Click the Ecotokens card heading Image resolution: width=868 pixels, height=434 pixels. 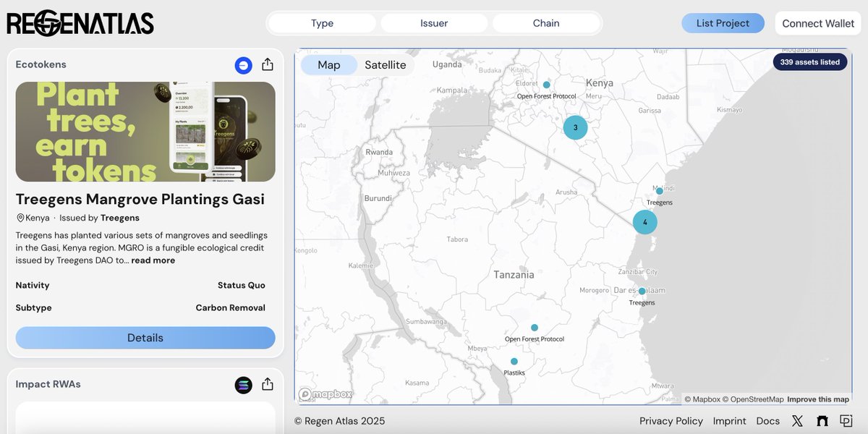[x=41, y=64]
